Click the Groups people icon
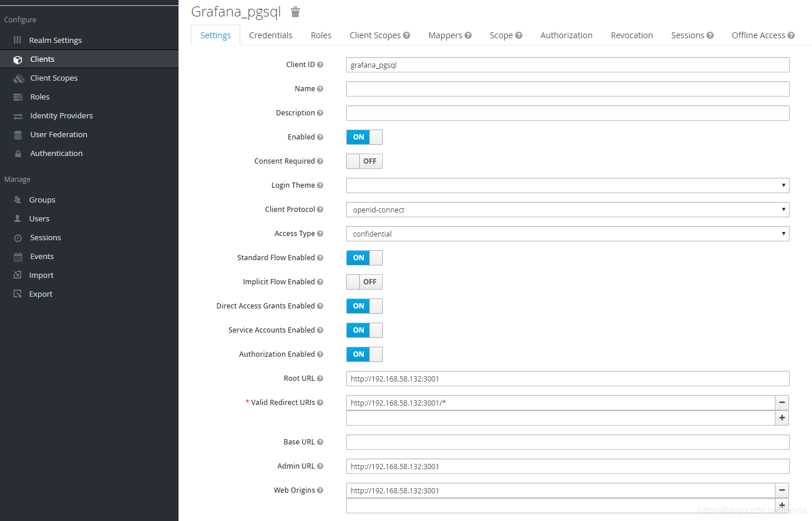 pyautogui.click(x=18, y=200)
